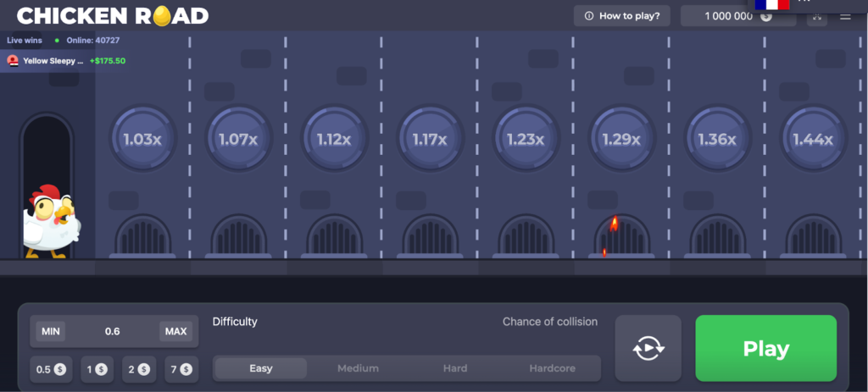868x392 pixels.
Task: Click the French flag language icon
Action: pyautogui.click(x=771, y=4)
